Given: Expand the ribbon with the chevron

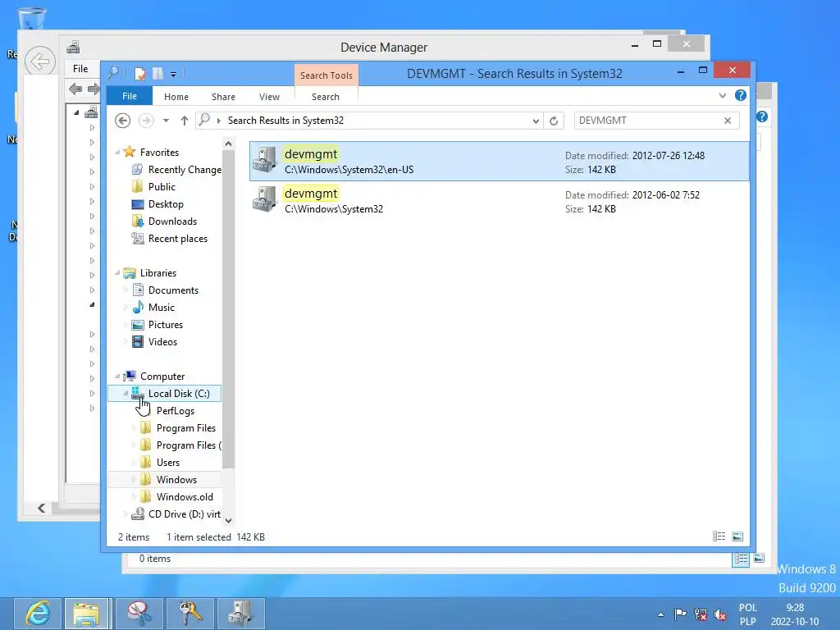Looking at the screenshot, I should click(x=723, y=95).
